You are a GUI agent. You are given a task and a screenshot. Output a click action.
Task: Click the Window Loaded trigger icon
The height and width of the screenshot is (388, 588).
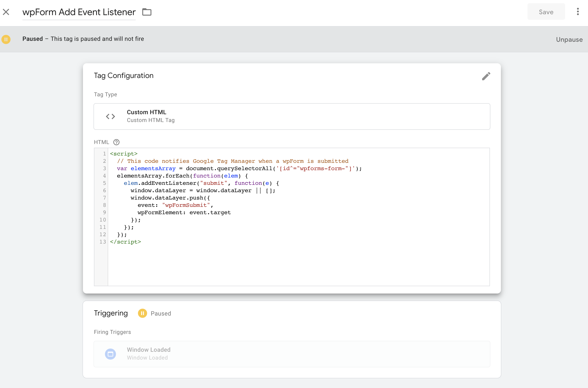tap(110, 354)
